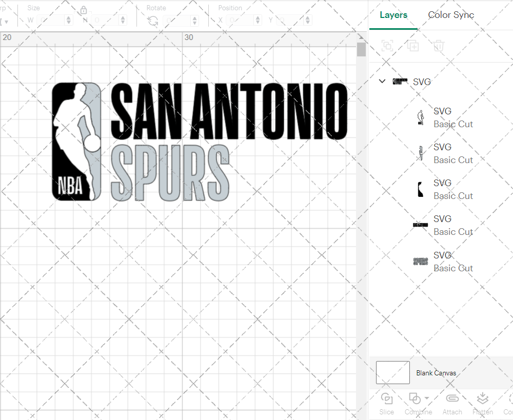Click the Combine tool icon
This screenshot has width=513, height=420.
[x=415, y=399]
